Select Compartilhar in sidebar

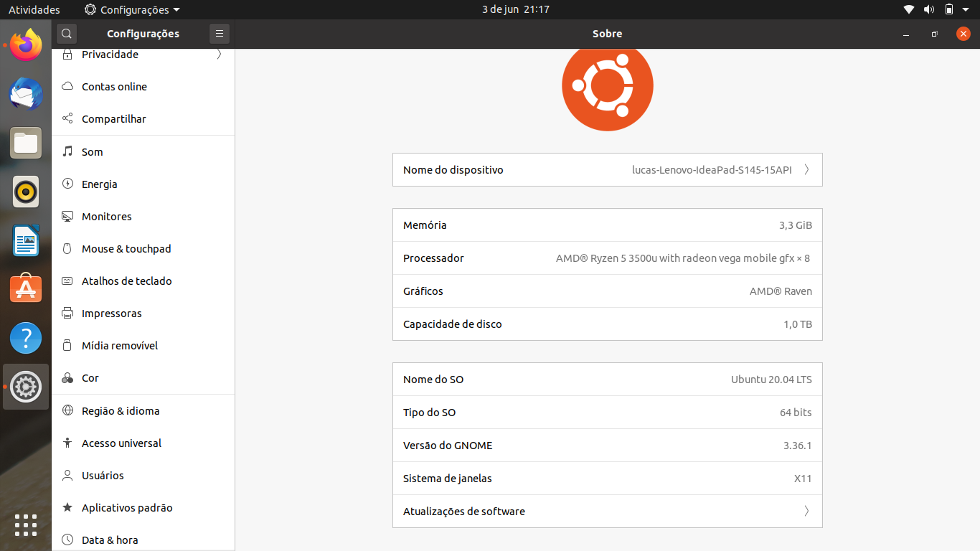coord(143,119)
